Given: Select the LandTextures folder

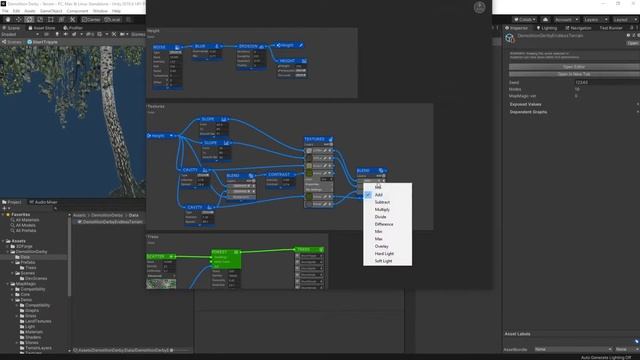Looking at the screenshot, I should pos(38,321).
